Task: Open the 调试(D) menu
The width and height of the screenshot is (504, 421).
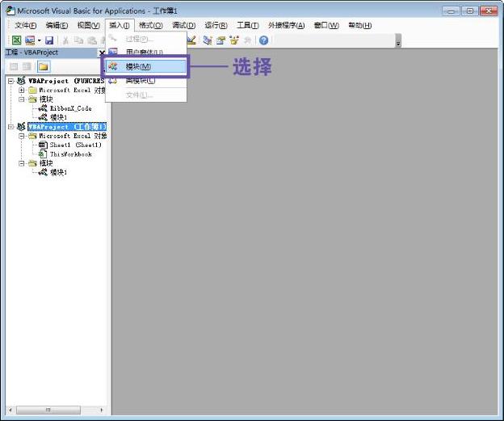Action: pos(184,25)
